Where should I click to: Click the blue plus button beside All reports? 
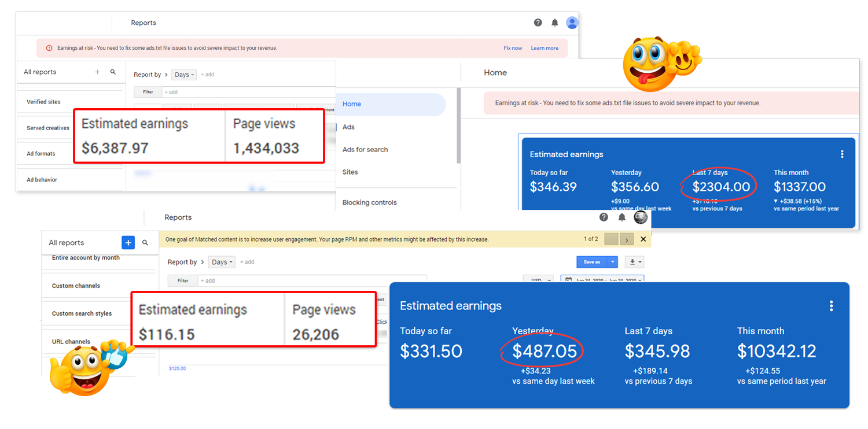pos(128,243)
